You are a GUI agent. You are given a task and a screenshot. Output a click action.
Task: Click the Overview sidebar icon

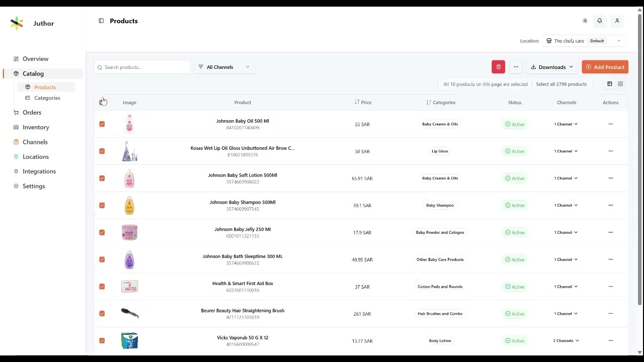click(16, 59)
